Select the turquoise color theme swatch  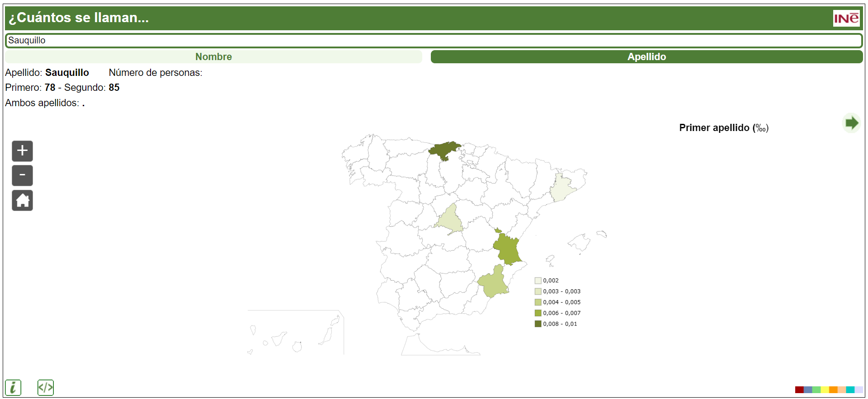(850, 390)
